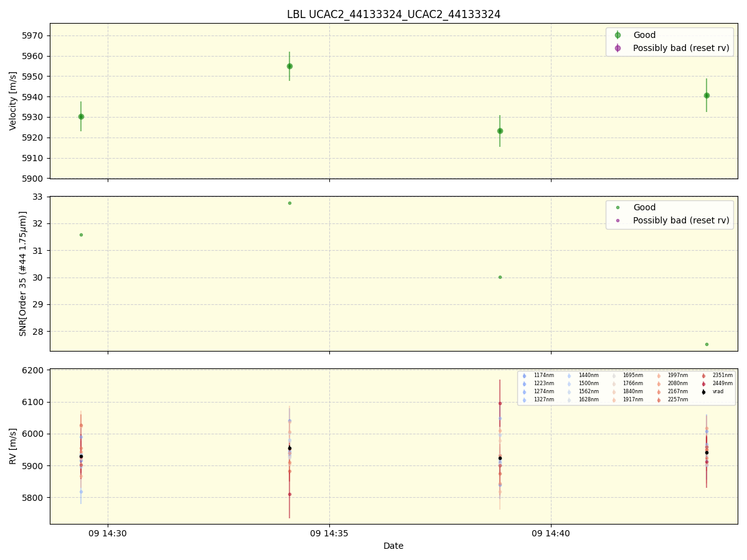Viewport: 747px width, 560px height.
Task: Click the SNR point near 31.6
Action: [x=81, y=235]
